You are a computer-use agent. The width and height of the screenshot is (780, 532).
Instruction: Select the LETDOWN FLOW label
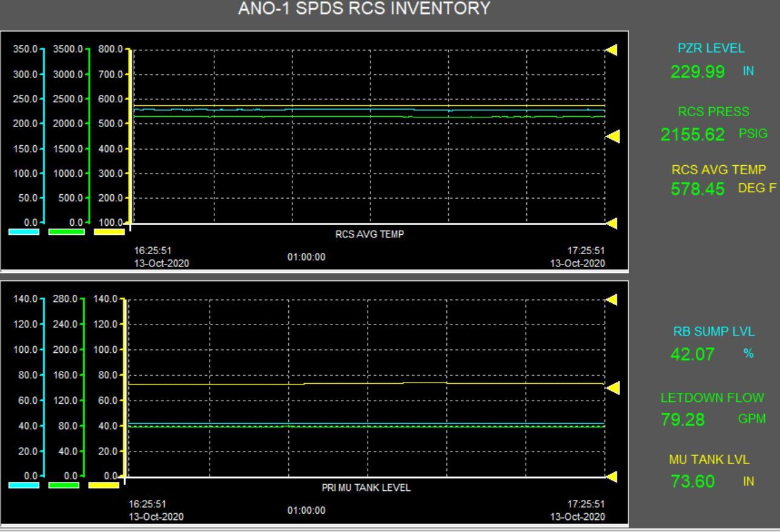point(713,398)
